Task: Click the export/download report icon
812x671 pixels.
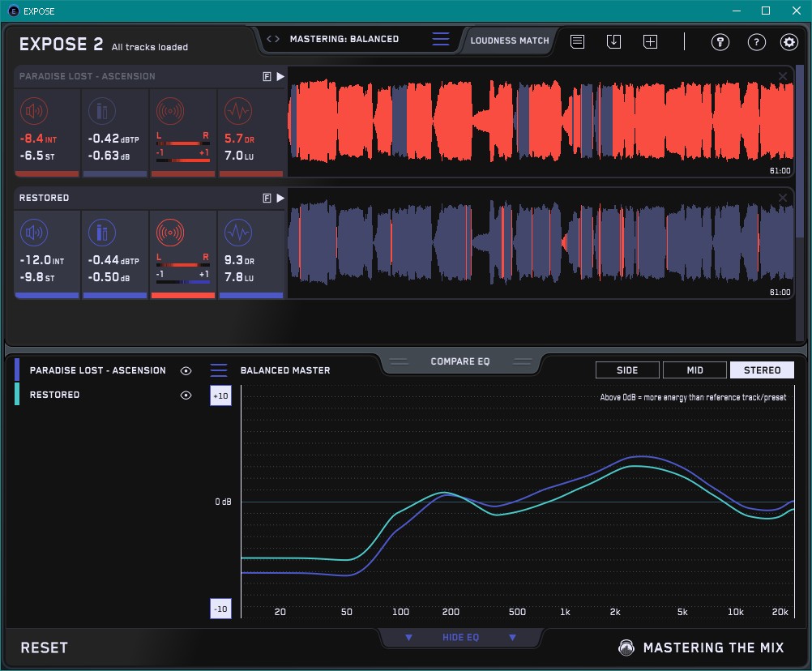Action: [613, 41]
